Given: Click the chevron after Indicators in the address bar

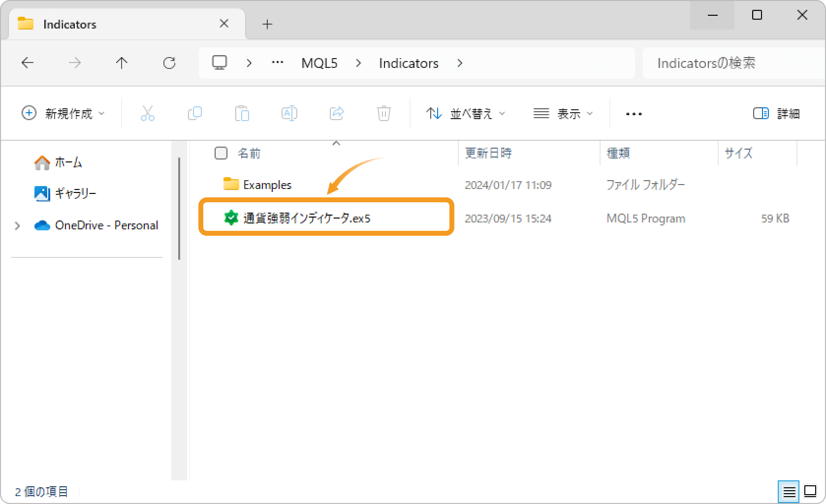Looking at the screenshot, I should tap(460, 63).
